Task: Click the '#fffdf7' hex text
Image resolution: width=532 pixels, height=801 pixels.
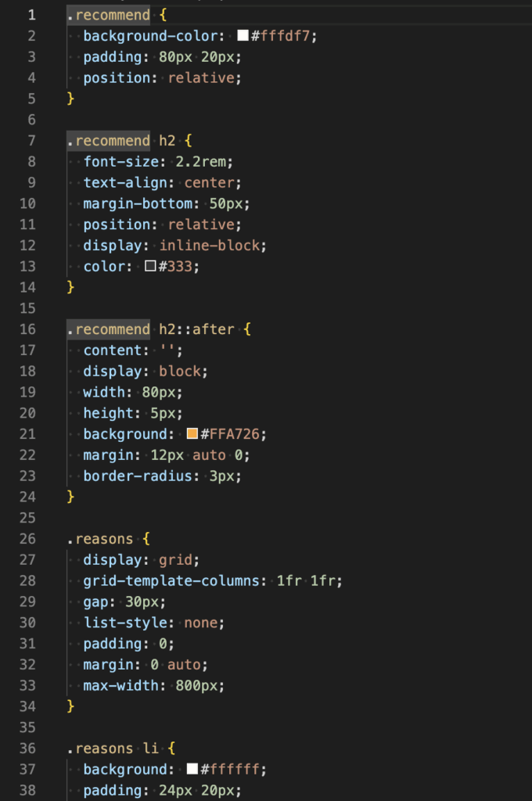Action: [x=281, y=36]
